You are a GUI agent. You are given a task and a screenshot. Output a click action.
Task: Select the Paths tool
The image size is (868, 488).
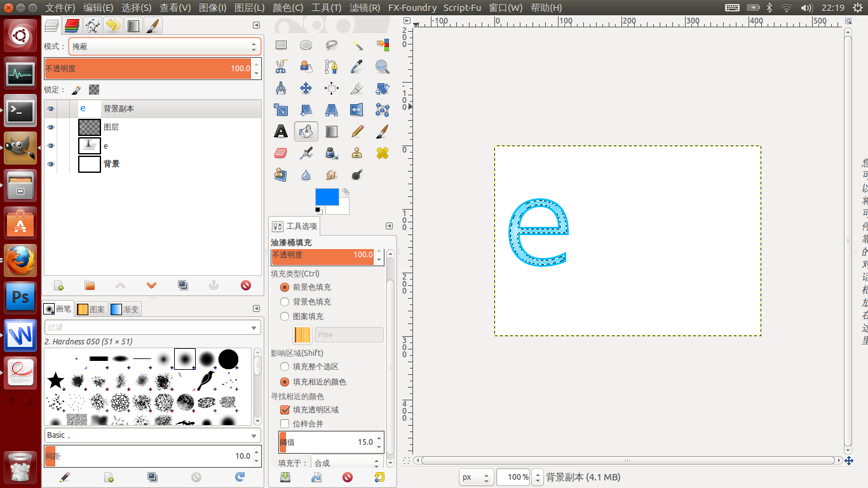331,67
